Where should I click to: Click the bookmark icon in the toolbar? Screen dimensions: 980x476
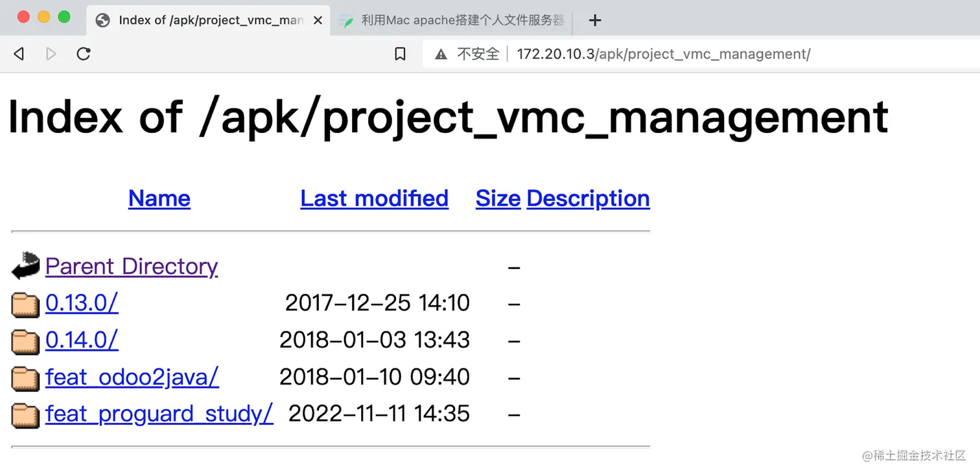coord(400,54)
